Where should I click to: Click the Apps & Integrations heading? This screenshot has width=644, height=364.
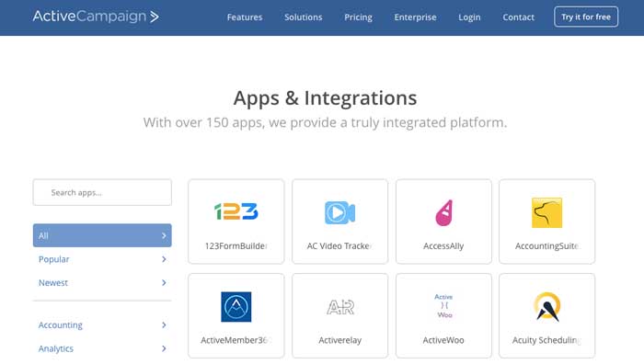pyautogui.click(x=326, y=98)
